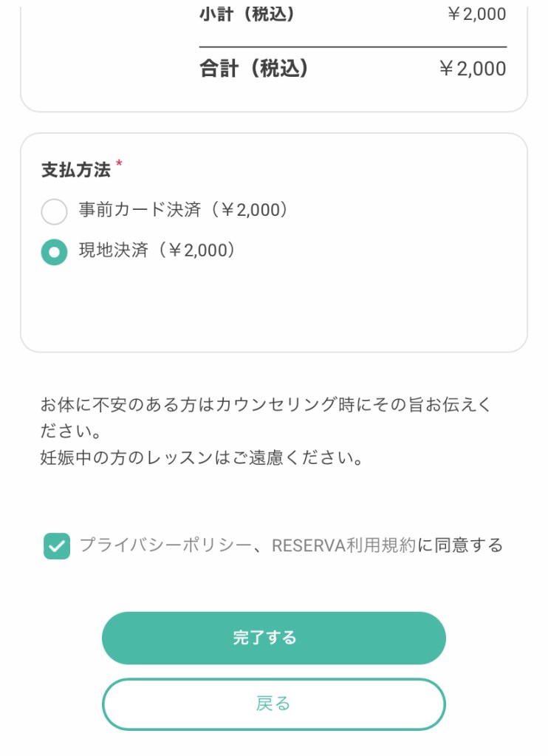This screenshot has width=548, height=756.
Task: Open the RESERVA利用規約 link
Action: [x=343, y=545]
